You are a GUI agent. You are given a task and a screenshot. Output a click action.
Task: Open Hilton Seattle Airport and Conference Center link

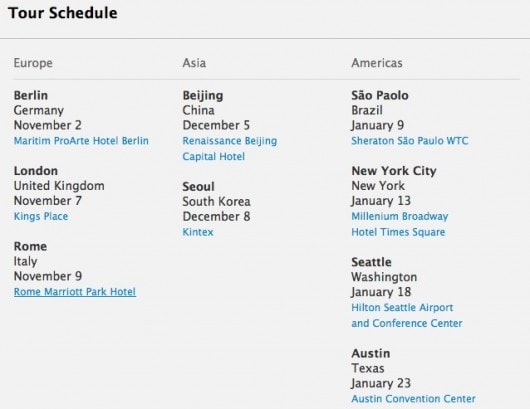point(407,315)
